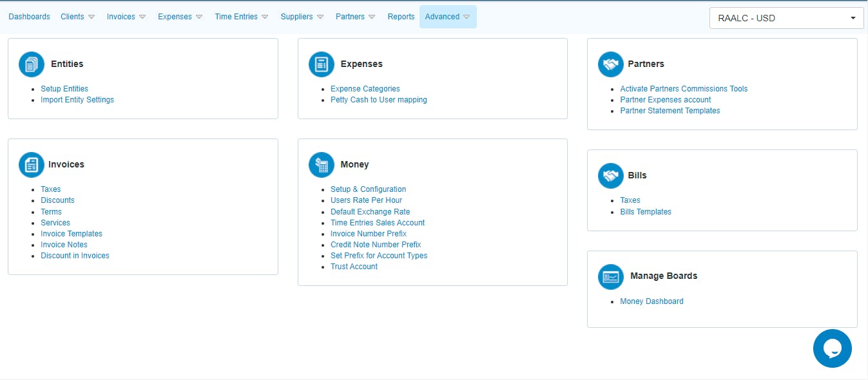Screen dimensions: 868x380
Task: Open Partner Statement Templates link
Action: tap(670, 111)
